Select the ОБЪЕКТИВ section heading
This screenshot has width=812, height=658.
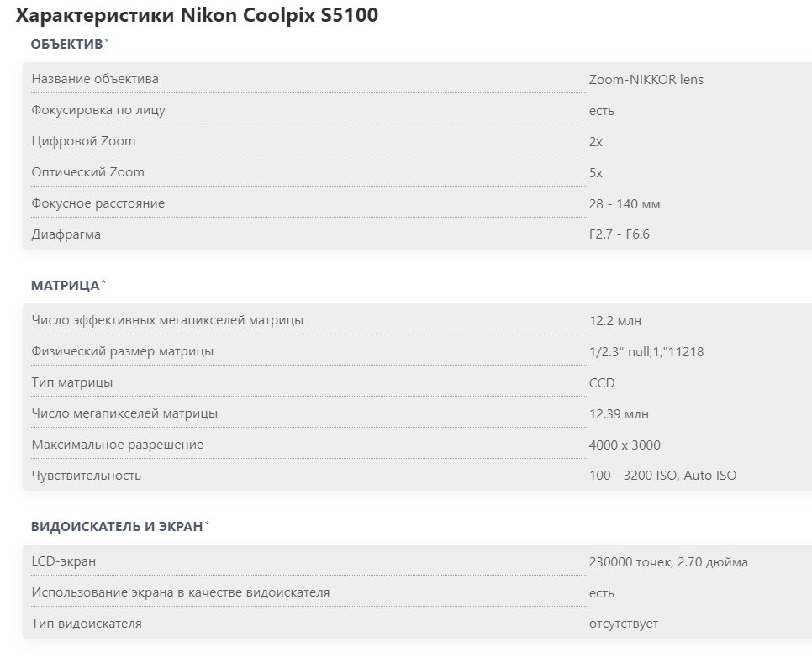coord(66,44)
